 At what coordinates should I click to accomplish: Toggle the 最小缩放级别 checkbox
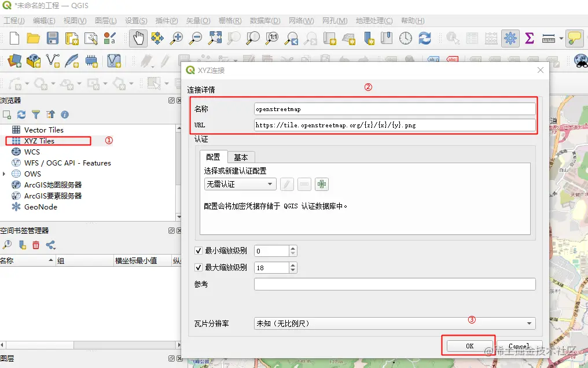(199, 251)
